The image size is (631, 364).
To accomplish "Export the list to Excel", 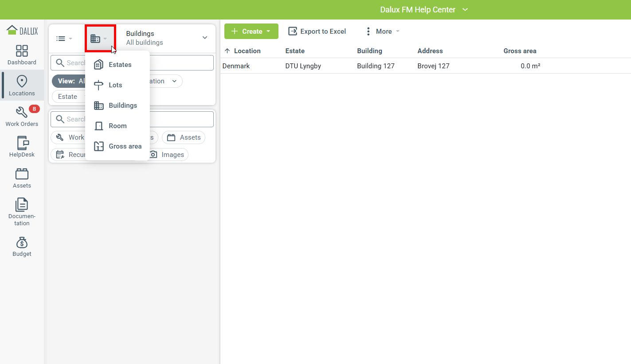I will click(x=317, y=31).
